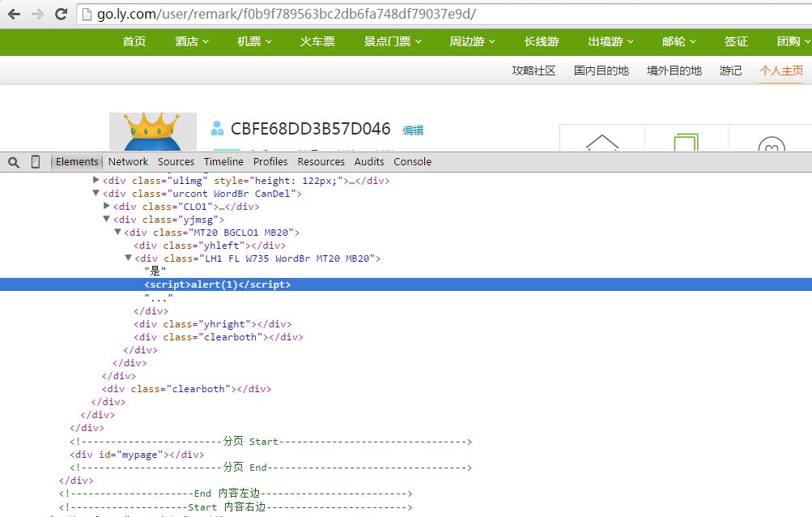Image resolution: width=812 pixels, height=517 pixels.
Task: Open the 酒店 navigation dropdown
Action: pyautogui.click(x=192, y=41)
